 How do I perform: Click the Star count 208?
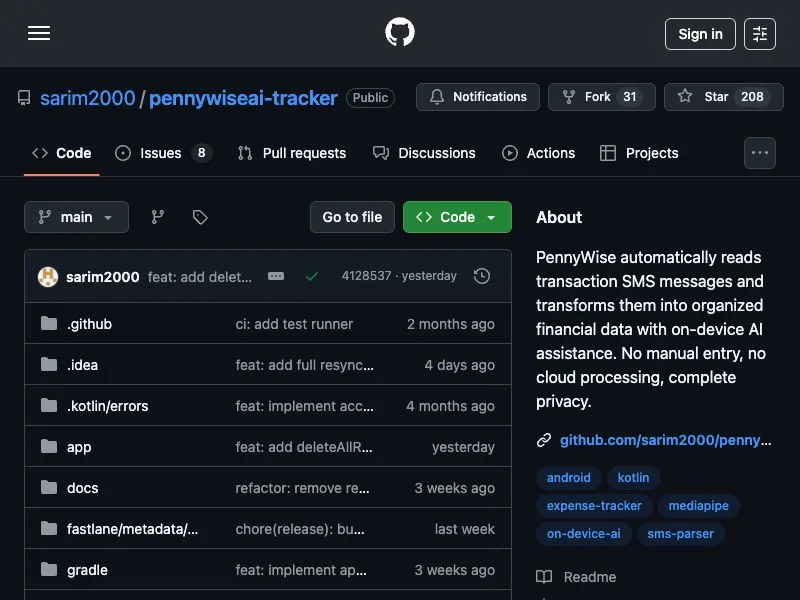tap(752, 97)
